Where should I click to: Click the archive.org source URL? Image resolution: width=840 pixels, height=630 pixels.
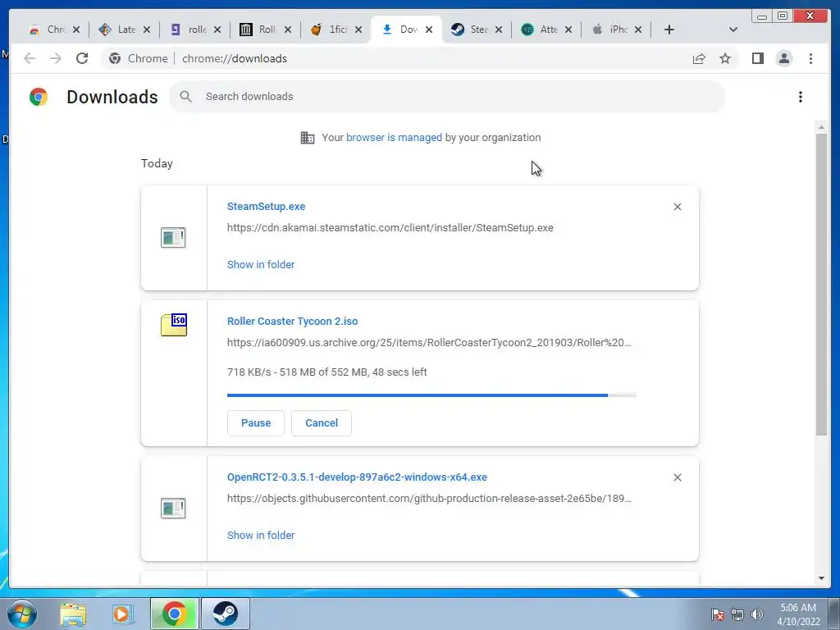429,343
